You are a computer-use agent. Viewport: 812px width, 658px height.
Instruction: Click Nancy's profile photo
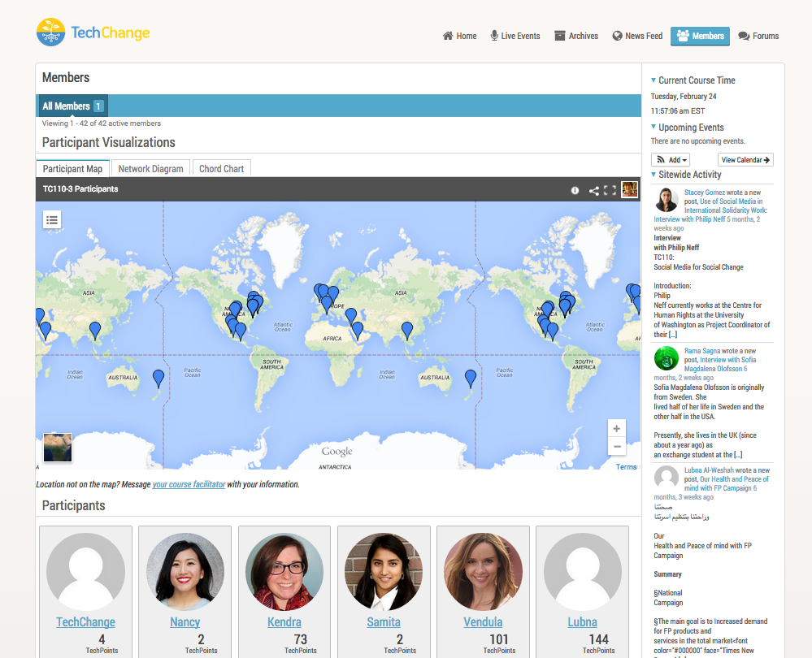[185, 572]
